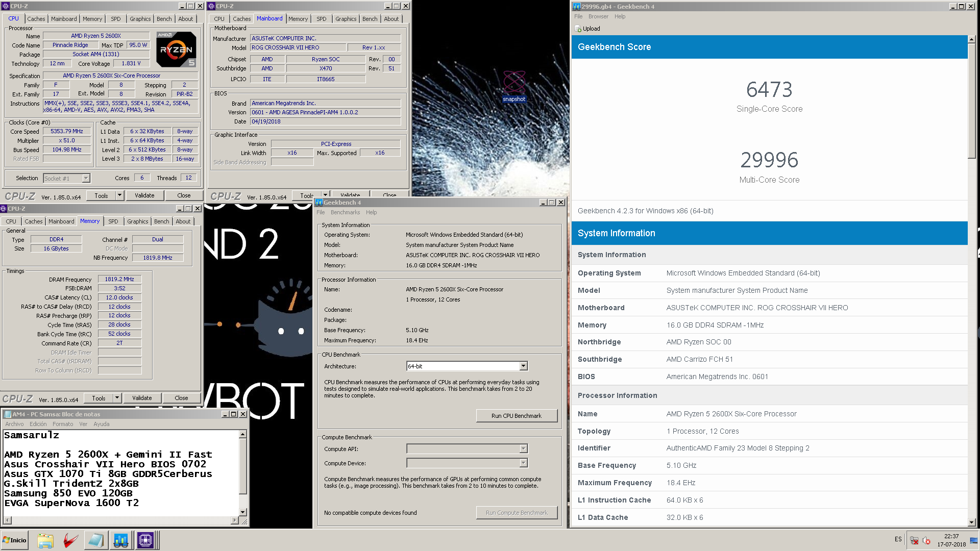980x551 pixels.
Task: Click the red V-shaped taskbar icon
Action: click(x=70, y=540)
